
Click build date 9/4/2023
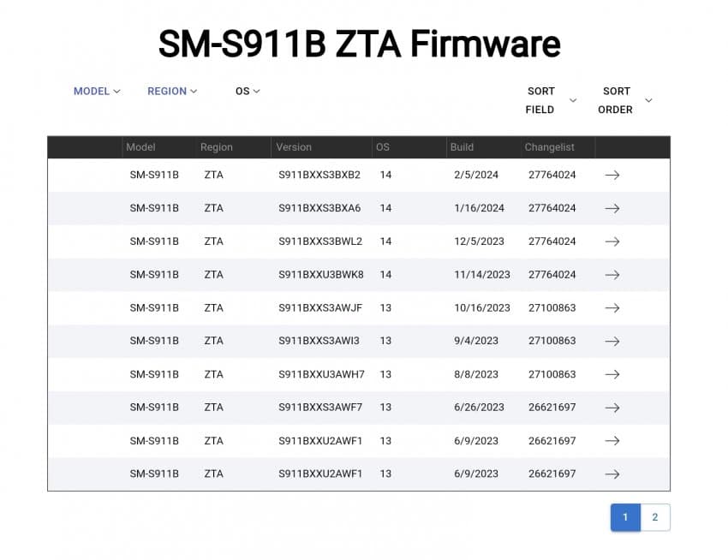point(476,341)
